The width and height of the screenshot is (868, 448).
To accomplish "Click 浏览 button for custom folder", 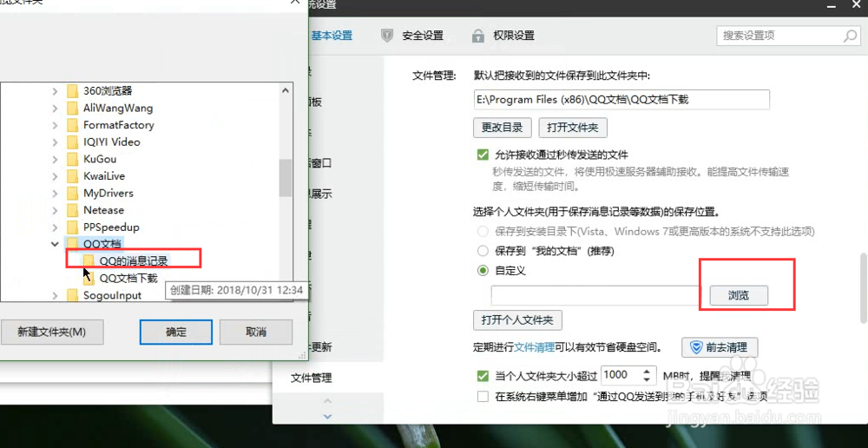I will point(739,296).
